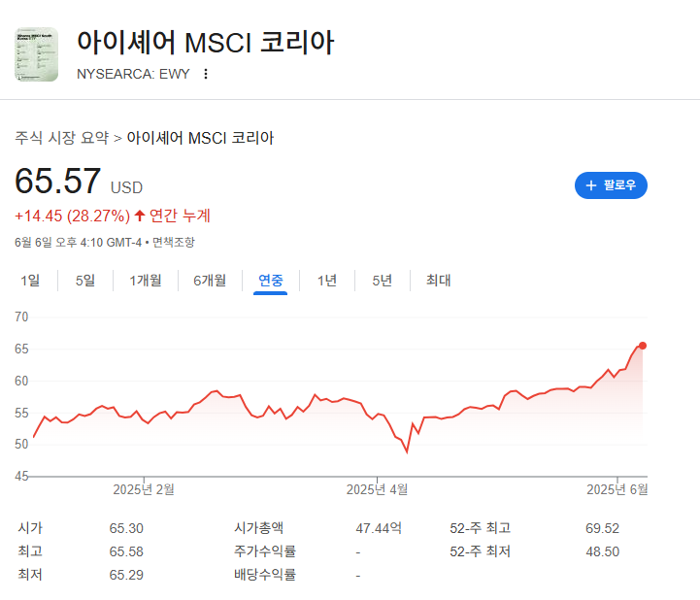Select the 1일 time range tab
700x600 pixels.
tap(30, 281)
